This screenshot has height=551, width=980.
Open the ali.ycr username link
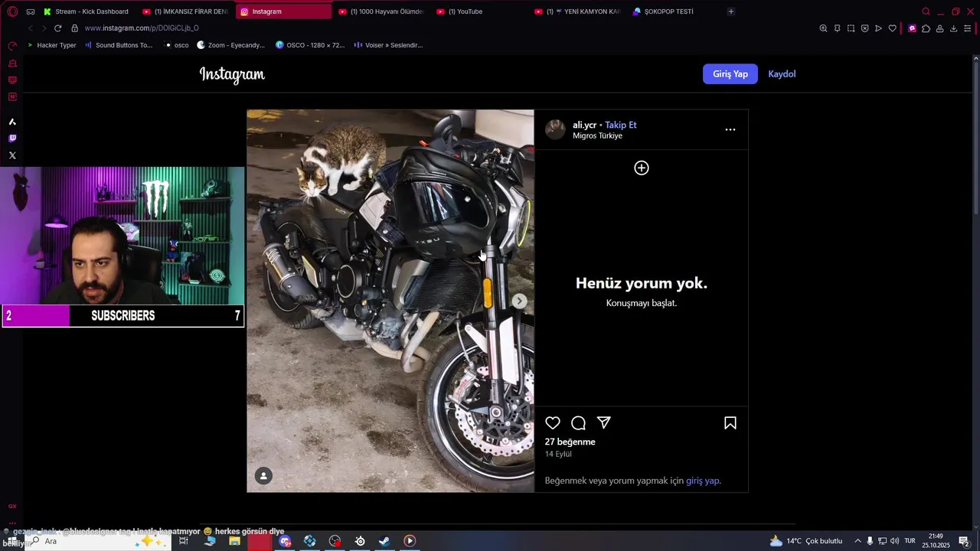[x=584, y=125]
